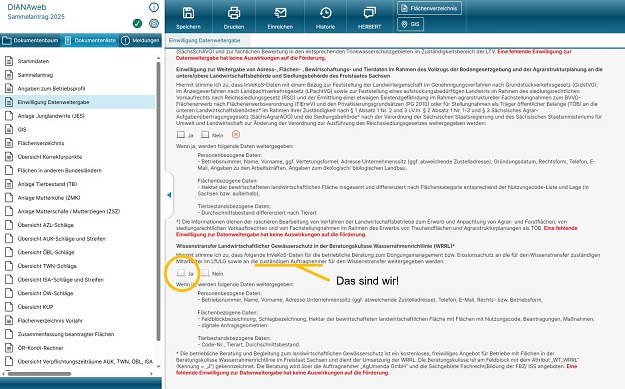Check Nein for Agrarstrukturplanung data consent
Image resolution: width=625 pixels, height=389 pixels.
[205, 135]
